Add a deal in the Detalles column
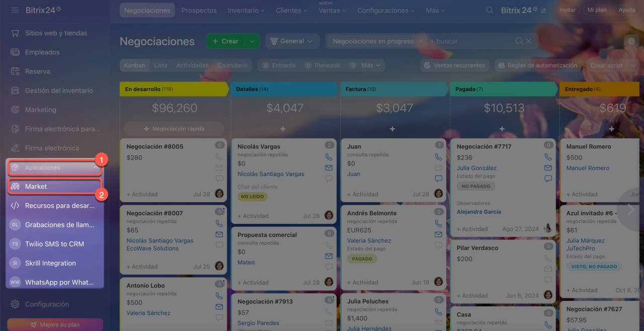Screen dimensions: 644x331 coord(283,129)
